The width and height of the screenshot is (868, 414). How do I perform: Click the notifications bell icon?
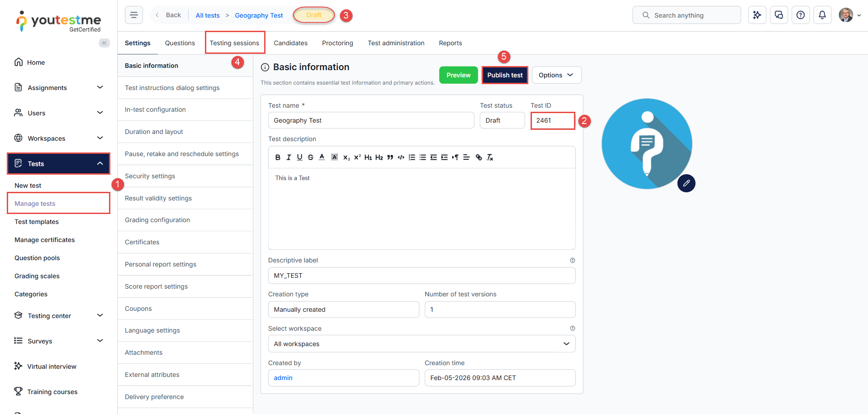pyautogui.click(x=822, y=15)
